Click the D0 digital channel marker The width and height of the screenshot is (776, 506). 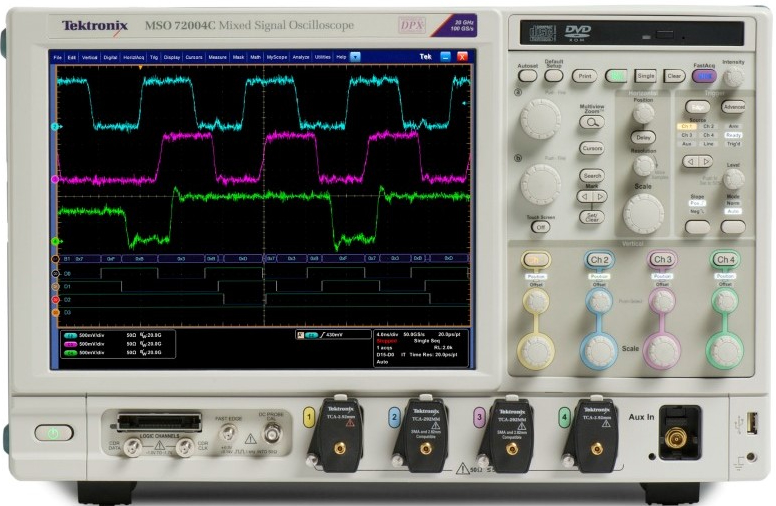(x=56, y=273)
